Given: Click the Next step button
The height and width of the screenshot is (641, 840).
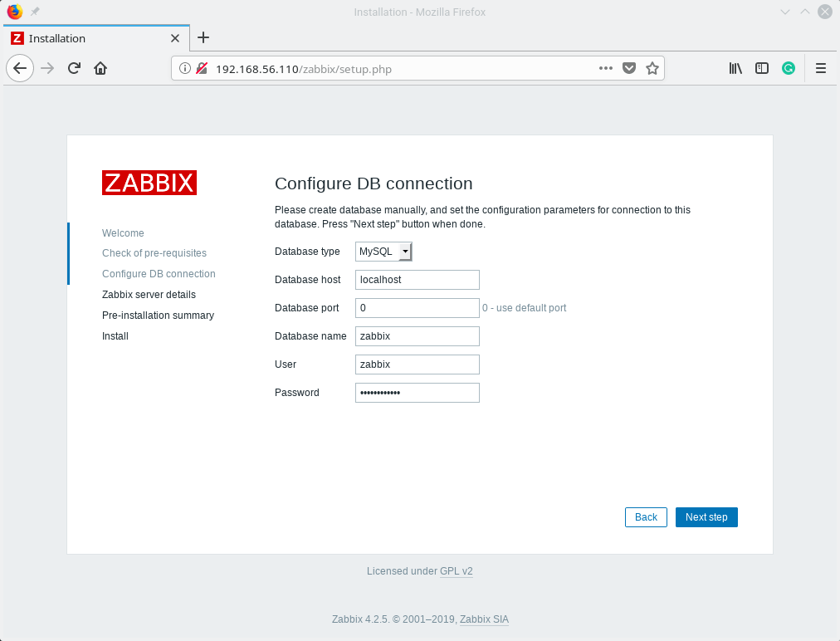Looking at the screenshot, I should click(x=706, y=517).
